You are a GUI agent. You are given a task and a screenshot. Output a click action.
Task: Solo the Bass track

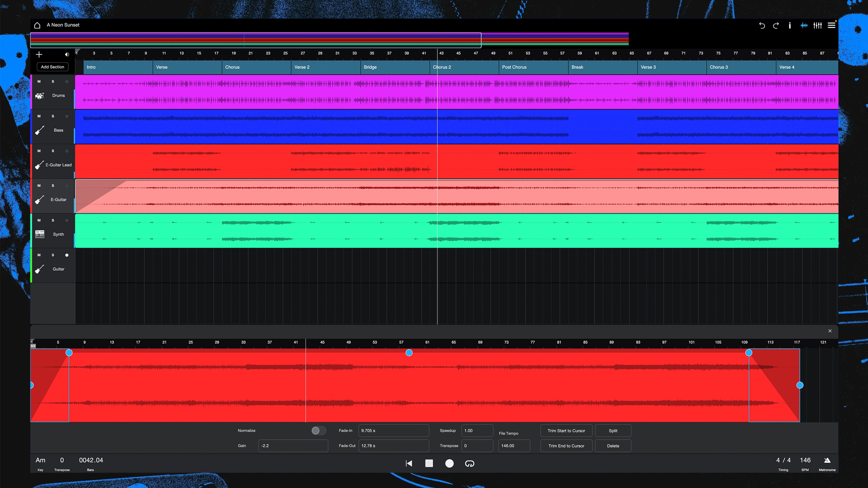tap(52, 116)
